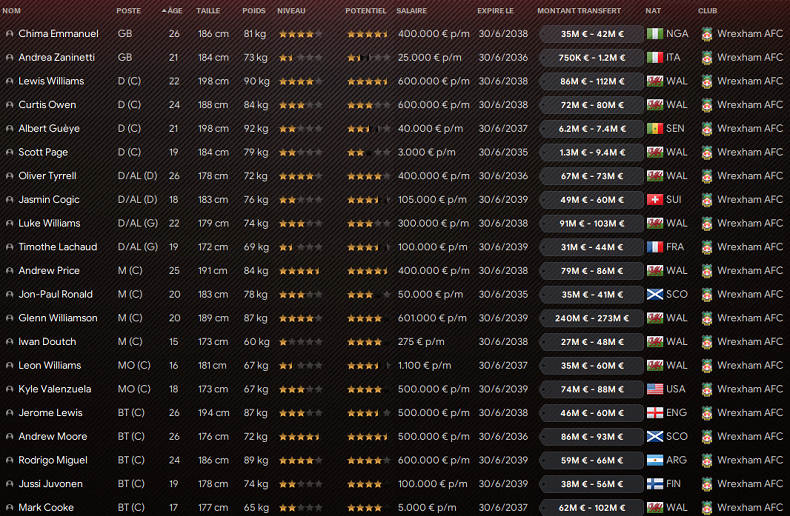Sort by the MONTANT TRANSFERT column header
Screen dimensions: 790x516
pyautogui.click(x=579, y=10)
